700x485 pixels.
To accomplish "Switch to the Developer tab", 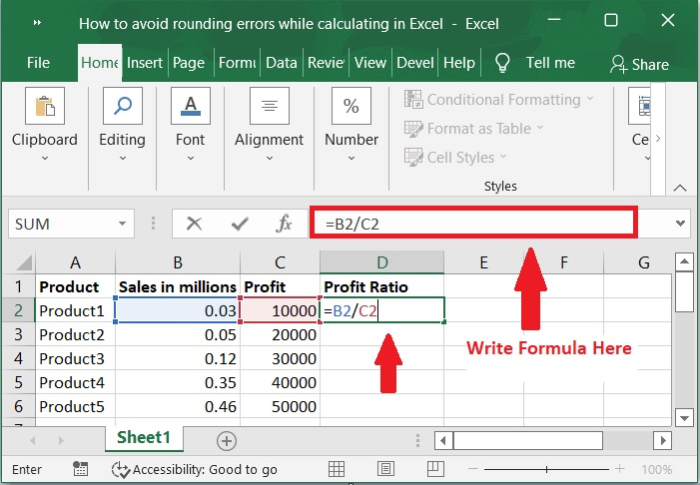I will click(415, 63).
